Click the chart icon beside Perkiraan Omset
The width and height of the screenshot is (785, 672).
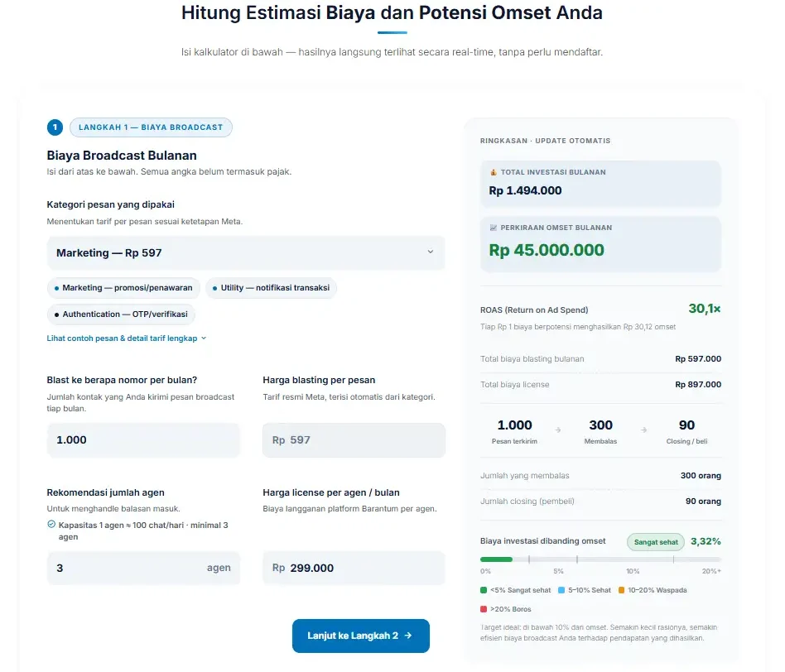(x=494, y=228)
